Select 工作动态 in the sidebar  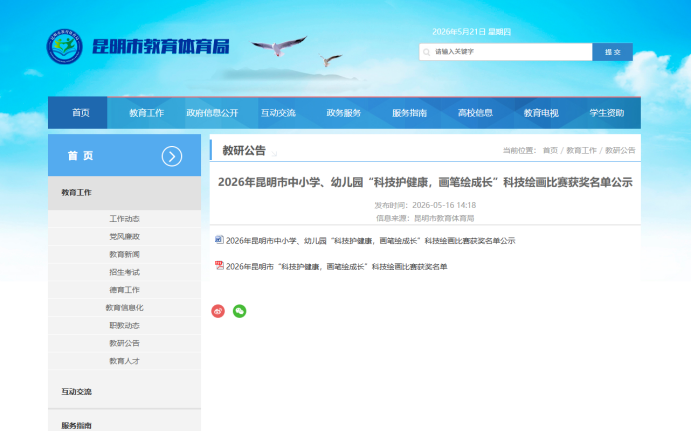click(x=124, y=219)
